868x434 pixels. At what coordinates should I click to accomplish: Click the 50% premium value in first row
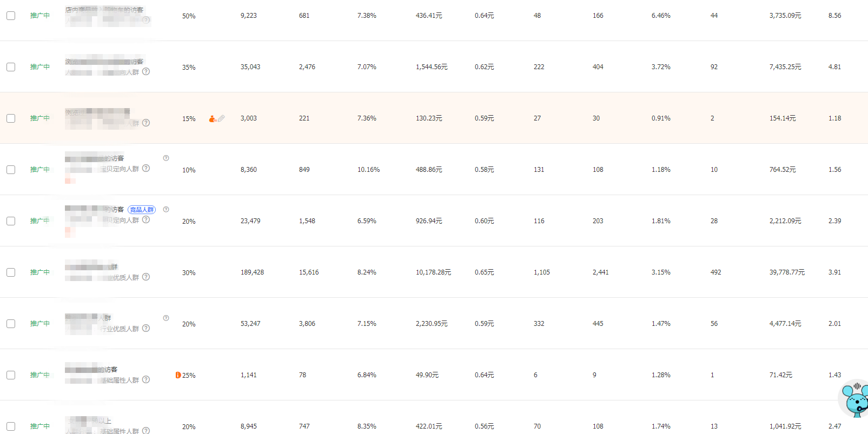pos(189,16)
